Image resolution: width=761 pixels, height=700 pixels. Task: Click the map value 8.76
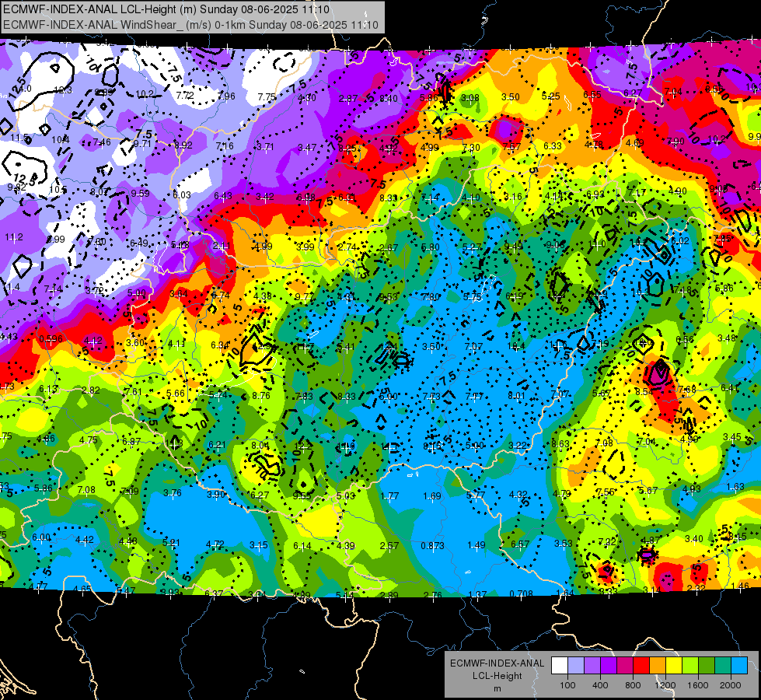click(261, 395)
